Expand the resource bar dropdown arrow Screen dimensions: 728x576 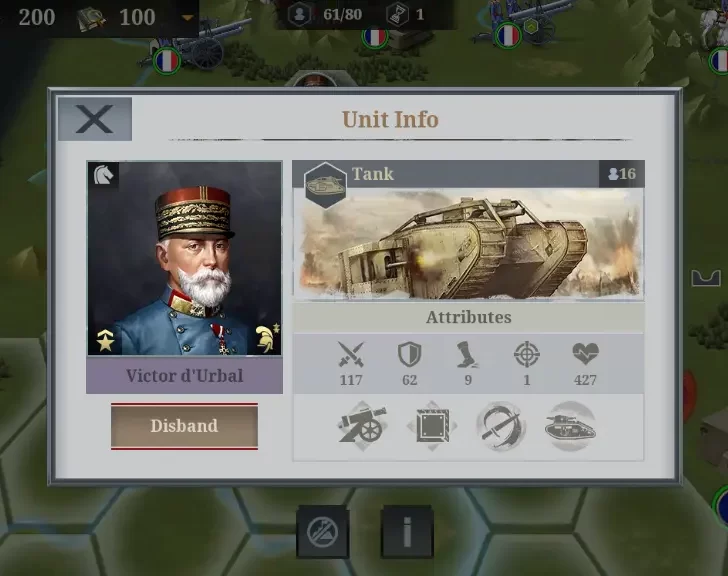coord(188,18)
